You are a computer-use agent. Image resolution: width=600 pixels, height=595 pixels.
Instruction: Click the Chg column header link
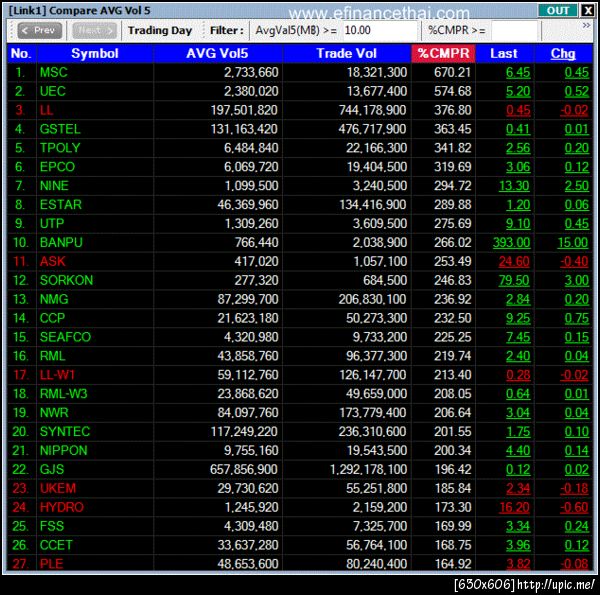coord(563,53)
